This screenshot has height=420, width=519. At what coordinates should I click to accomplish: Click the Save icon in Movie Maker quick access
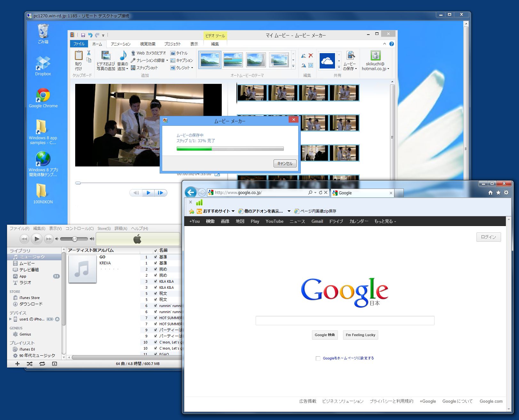tap(83, 35)
